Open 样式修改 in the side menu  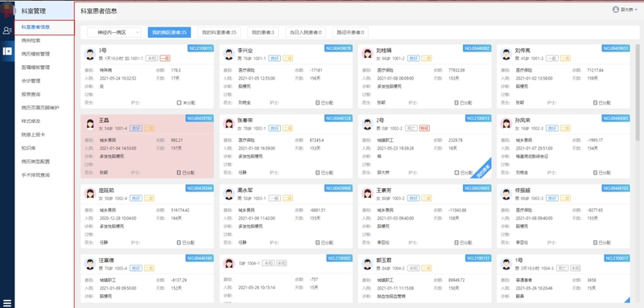click(31, 121)
